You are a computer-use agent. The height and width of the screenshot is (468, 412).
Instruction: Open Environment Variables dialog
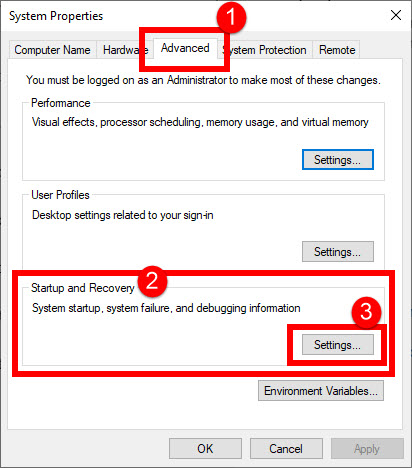tap(321, 391)
